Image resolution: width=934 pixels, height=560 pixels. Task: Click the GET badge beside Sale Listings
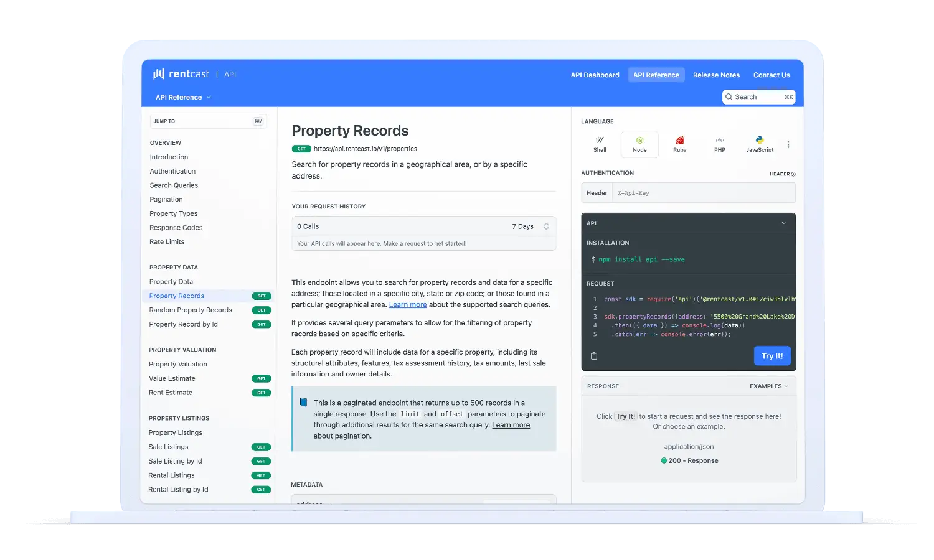tap(262, 447)
